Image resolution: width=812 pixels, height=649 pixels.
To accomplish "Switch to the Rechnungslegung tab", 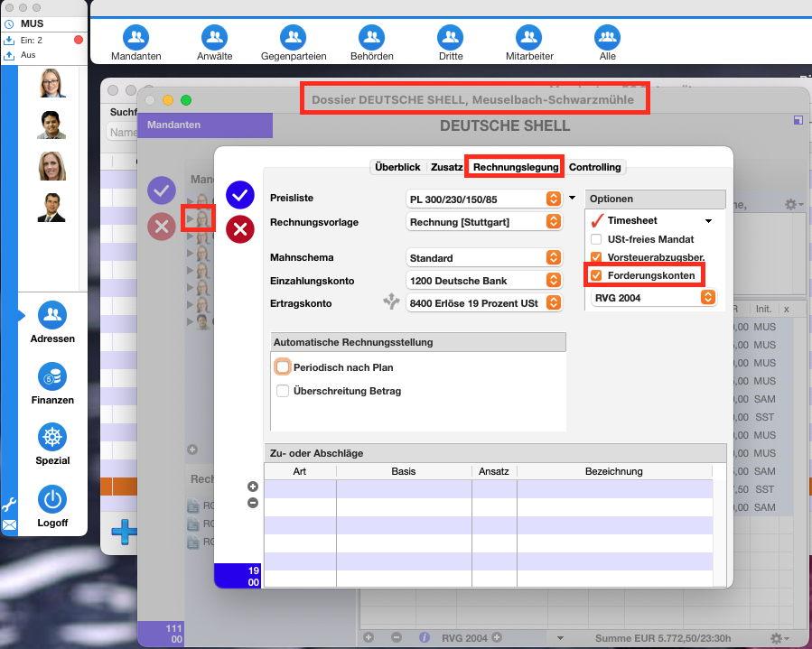I will (x=516, y=167).
